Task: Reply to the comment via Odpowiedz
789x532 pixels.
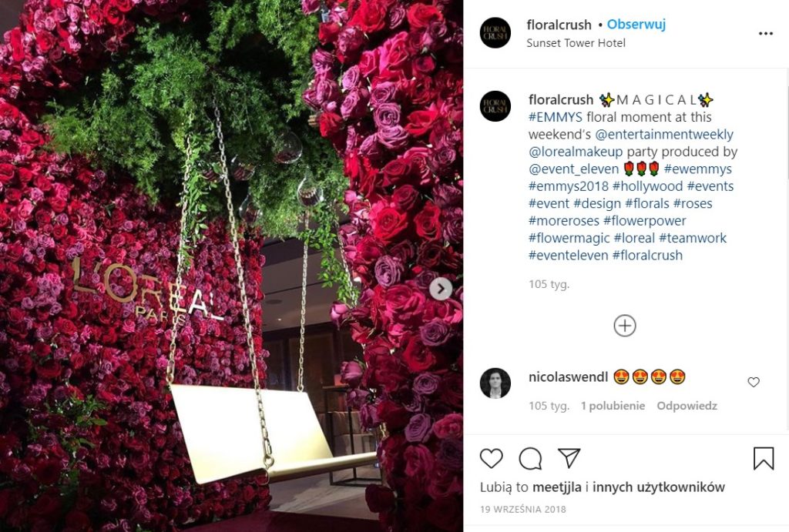Action: tap(687, 406)
